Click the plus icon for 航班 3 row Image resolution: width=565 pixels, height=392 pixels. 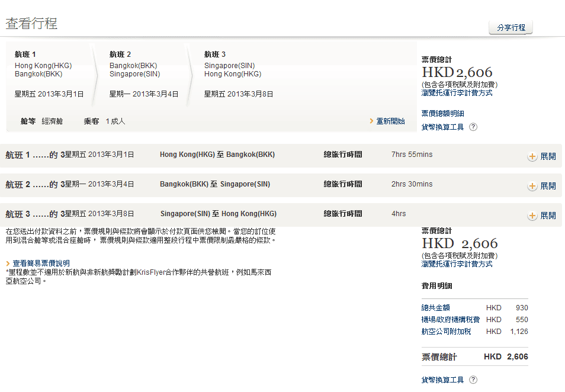[532, 216]
